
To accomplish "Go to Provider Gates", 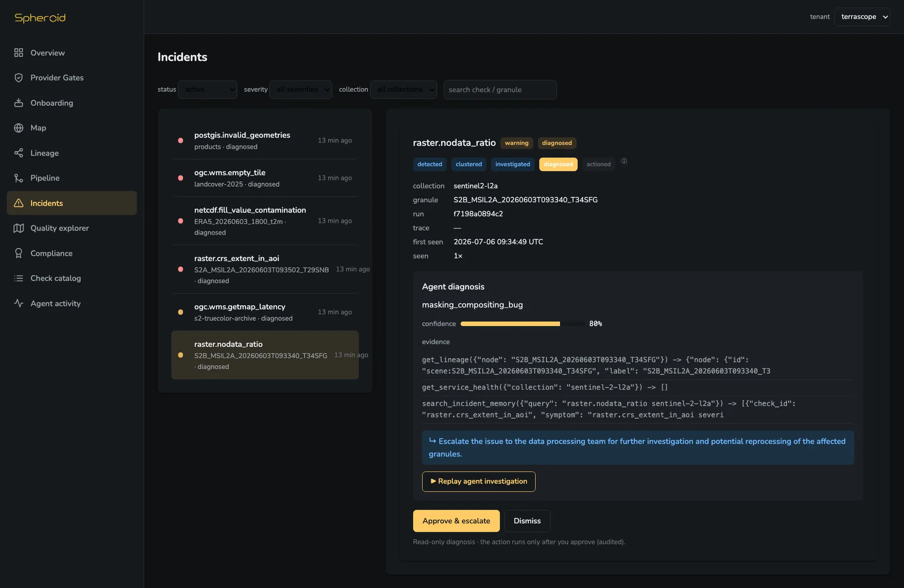I will [72, 78].
